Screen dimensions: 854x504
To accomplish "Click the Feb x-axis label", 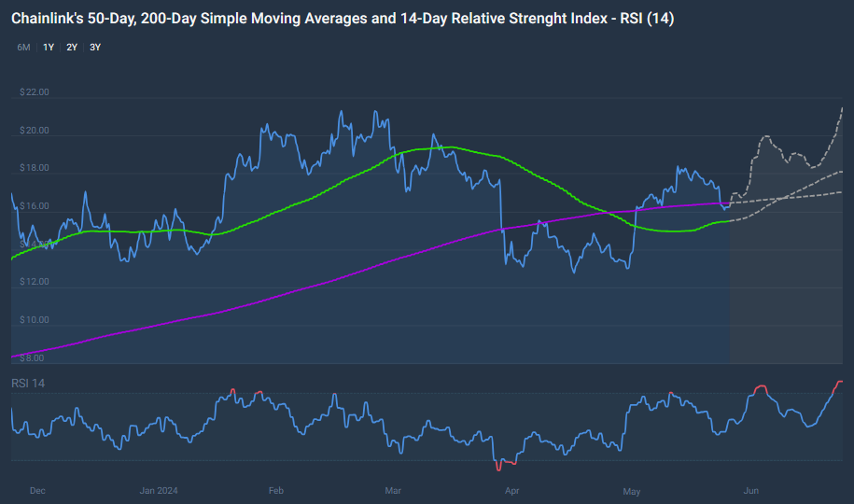I will 275,490.
